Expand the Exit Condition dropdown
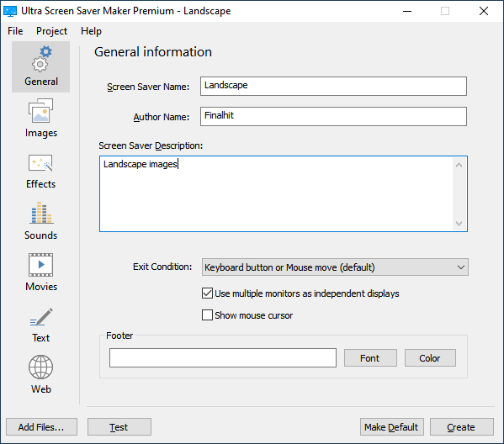This screenshot has width=504, height=444. point(335,267)
